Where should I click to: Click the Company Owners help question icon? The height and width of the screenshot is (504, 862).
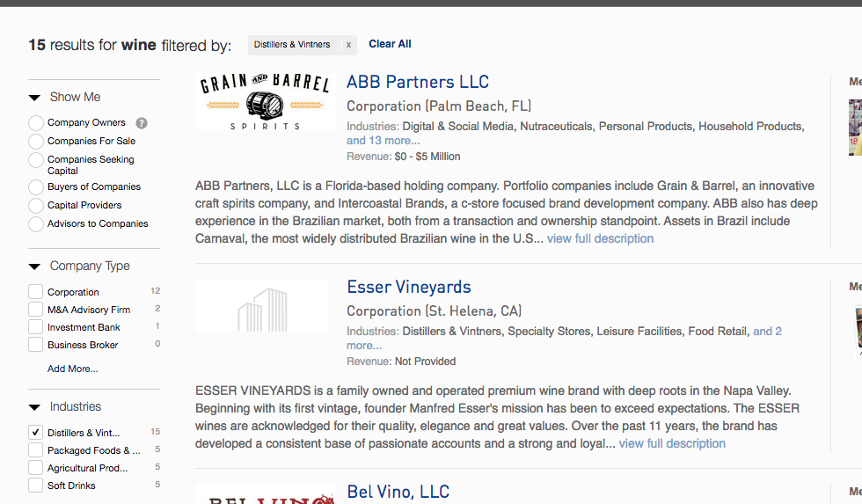(142, 123)
